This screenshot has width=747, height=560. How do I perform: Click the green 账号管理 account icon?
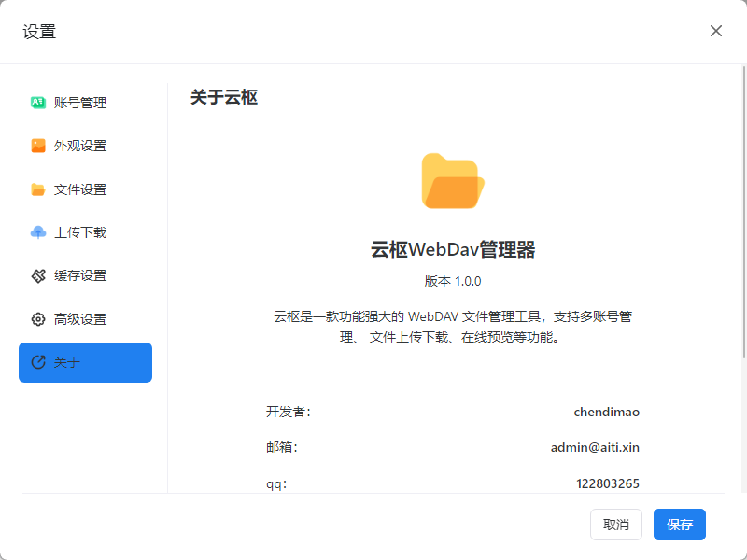click(38, 103)
